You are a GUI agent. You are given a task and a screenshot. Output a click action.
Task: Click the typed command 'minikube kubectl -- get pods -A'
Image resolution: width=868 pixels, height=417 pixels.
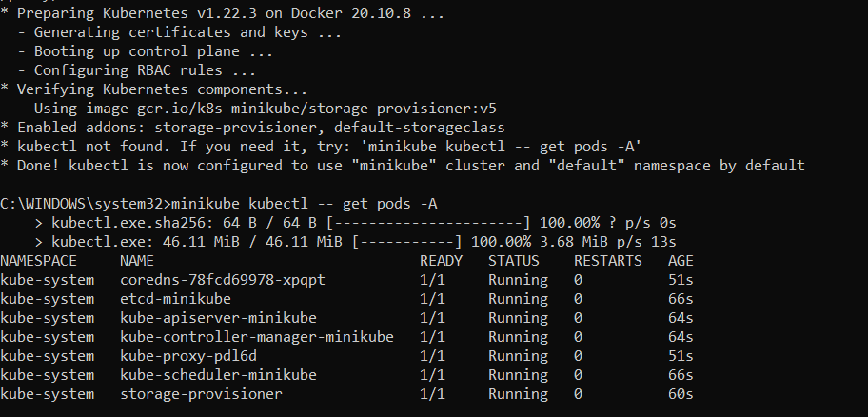(x=305, y=205)
